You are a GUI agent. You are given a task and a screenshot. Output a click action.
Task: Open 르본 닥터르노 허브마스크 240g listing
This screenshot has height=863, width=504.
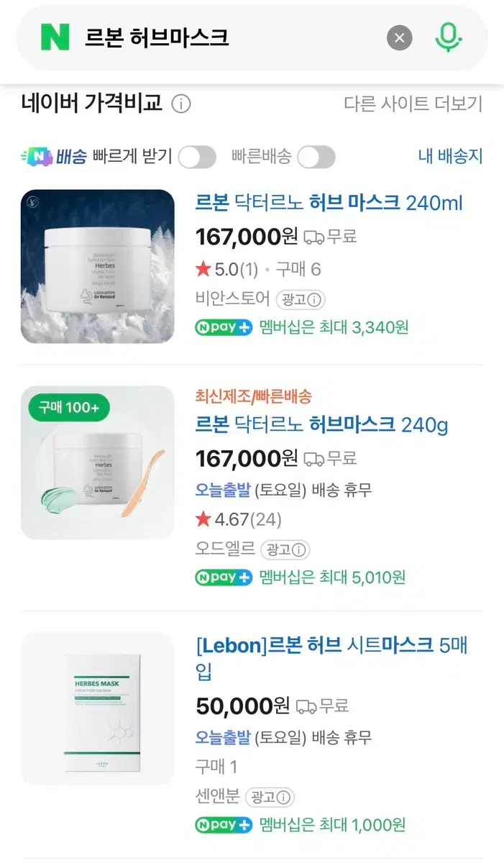pyautogui.click(x=321, y=425)
